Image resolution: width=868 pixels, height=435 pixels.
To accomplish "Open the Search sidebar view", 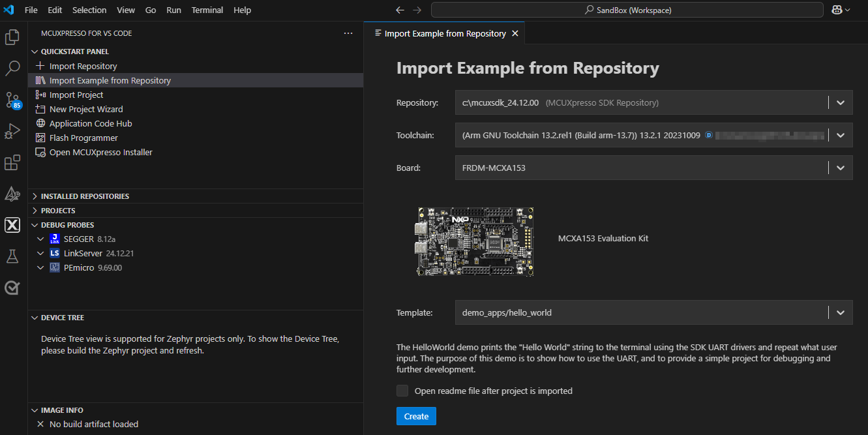I will [12, 68].
